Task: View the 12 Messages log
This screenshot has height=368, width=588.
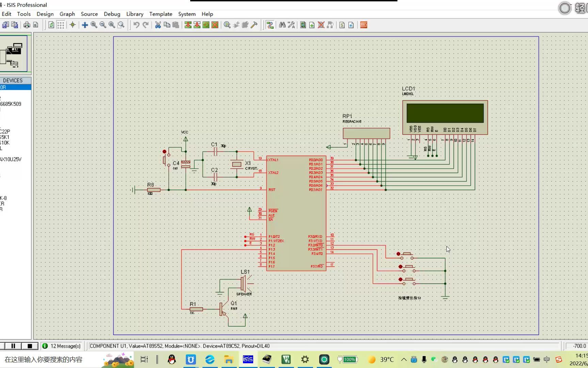Action: 62,346
